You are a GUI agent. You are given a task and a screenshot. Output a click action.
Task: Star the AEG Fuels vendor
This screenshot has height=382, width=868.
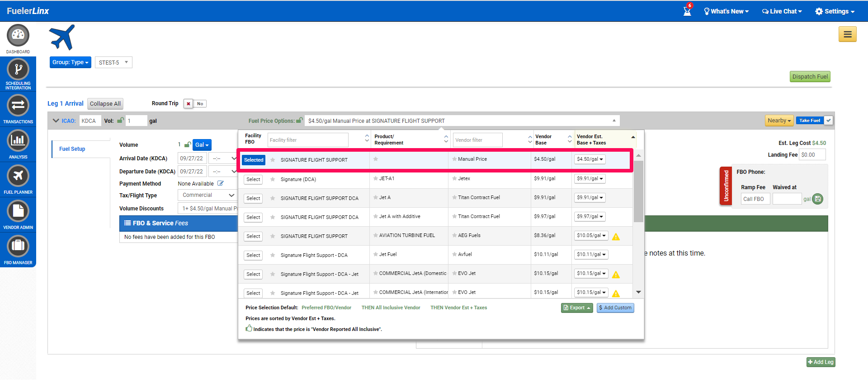tap(454, 235)
